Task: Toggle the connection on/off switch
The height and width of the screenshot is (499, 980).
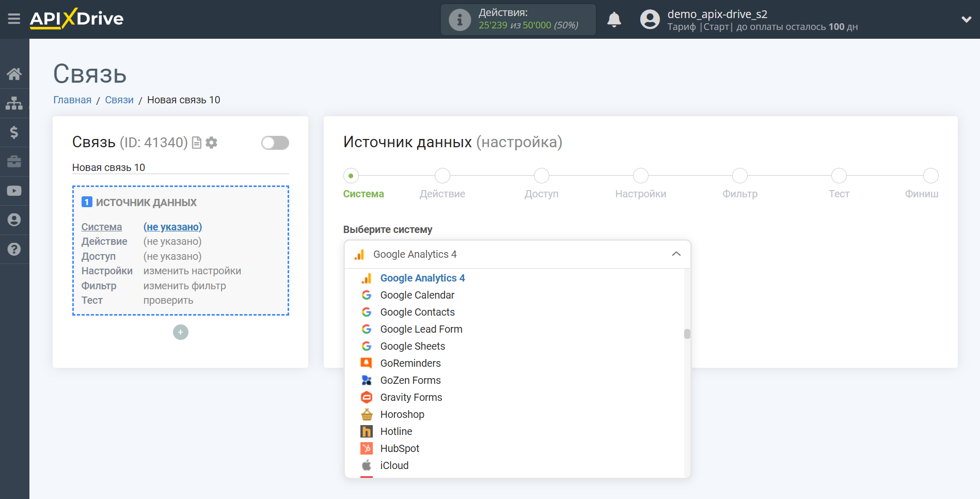Action: [x=275, y=143]
